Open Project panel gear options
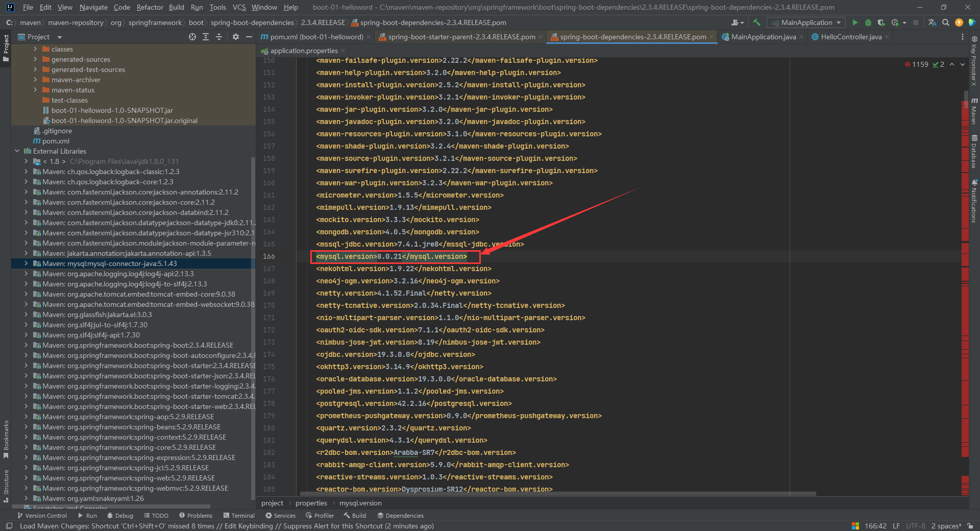 point(235,37)
